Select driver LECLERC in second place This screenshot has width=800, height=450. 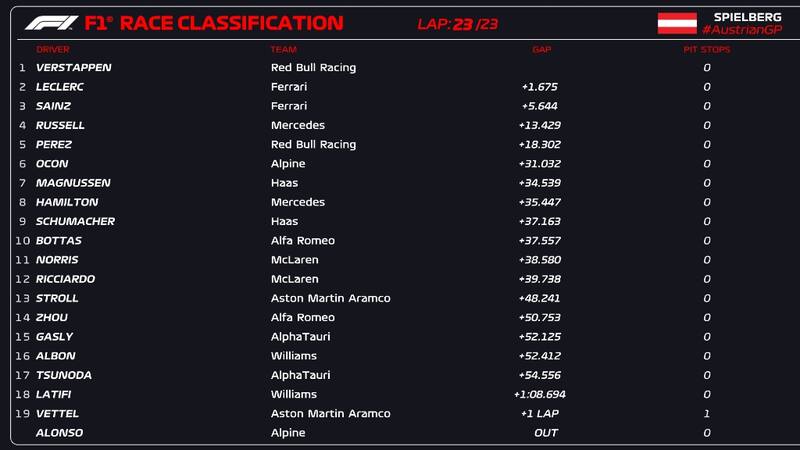(60, 87)
